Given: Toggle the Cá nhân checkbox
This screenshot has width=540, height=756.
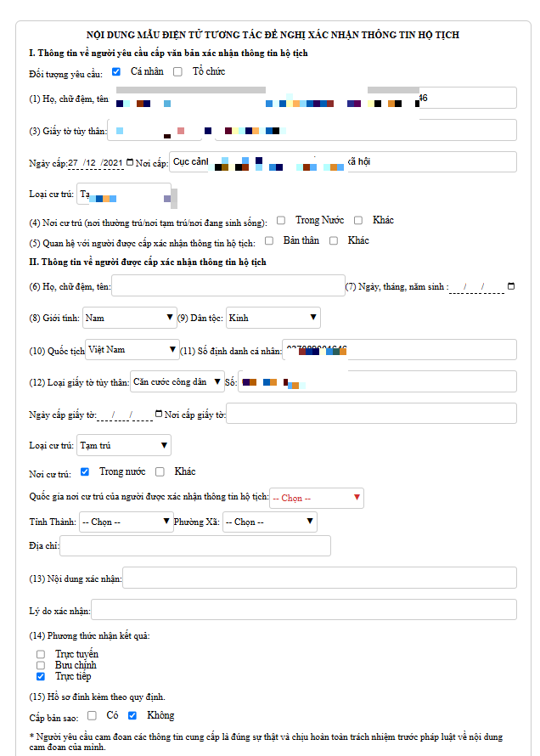Looking at the screenshot, I should point(116,72).
